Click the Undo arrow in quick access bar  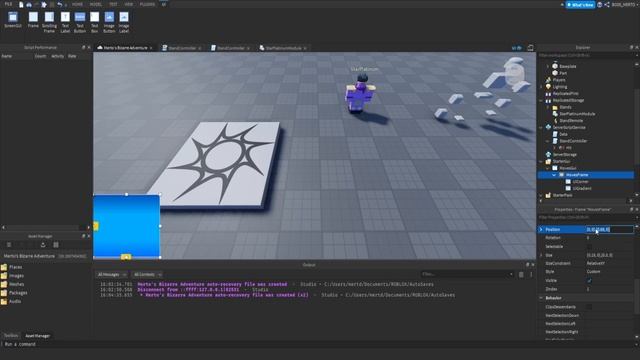tap(60, 4)
